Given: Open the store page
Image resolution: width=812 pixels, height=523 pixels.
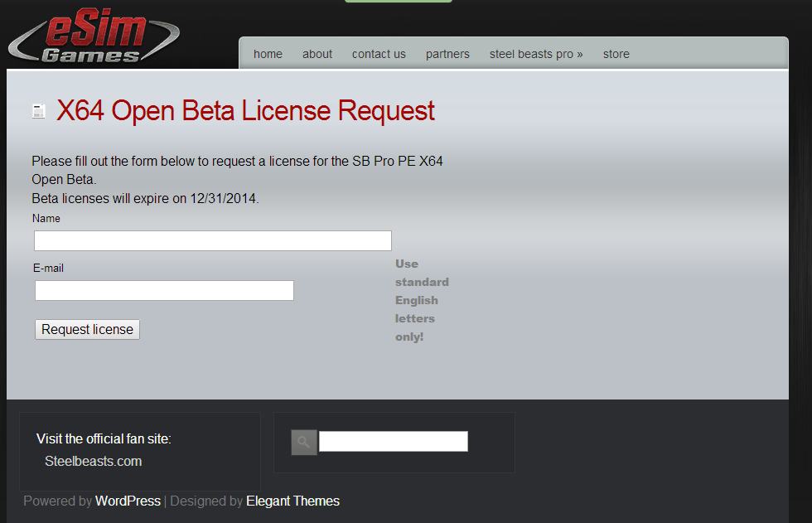Looking at the screenshot, I should tap(616, 54).
